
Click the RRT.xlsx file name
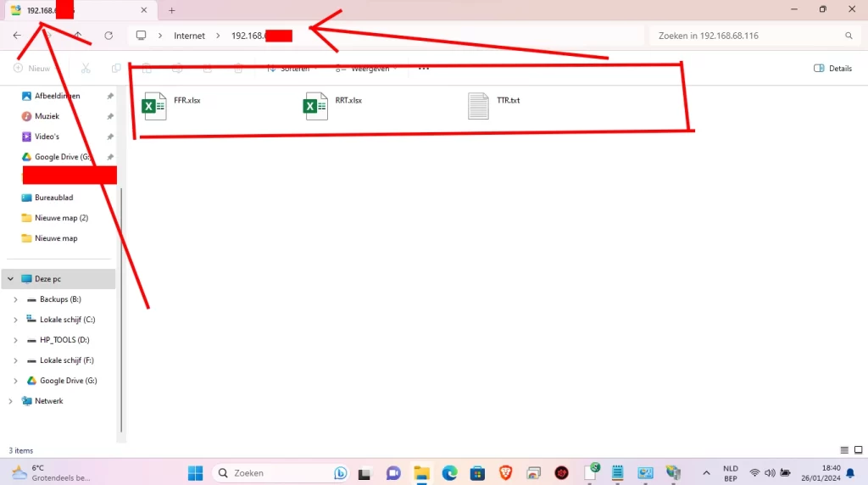[x=348, y=100]
